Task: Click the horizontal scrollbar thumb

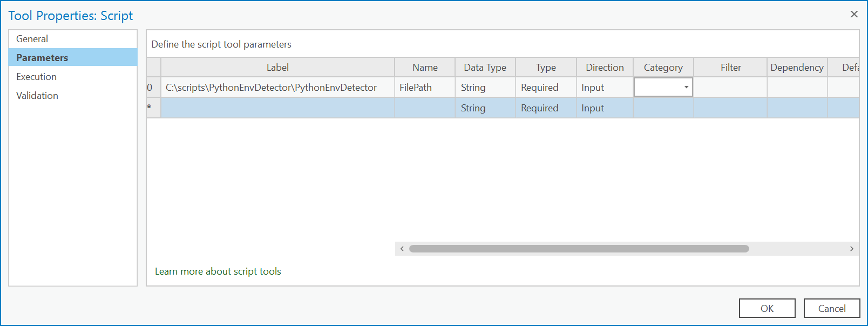Action: click(x=579, y=249)
